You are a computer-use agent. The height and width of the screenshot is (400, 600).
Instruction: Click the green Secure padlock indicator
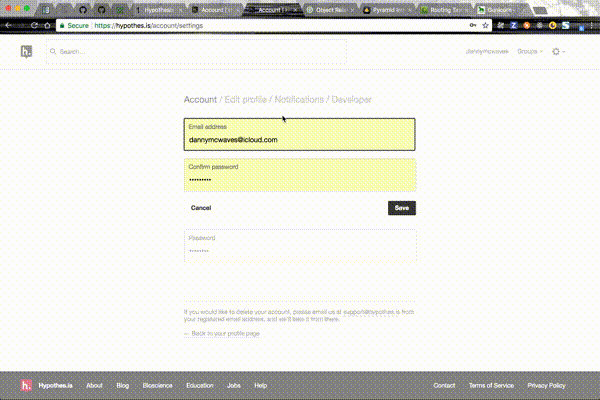click(x=74, y=25)
